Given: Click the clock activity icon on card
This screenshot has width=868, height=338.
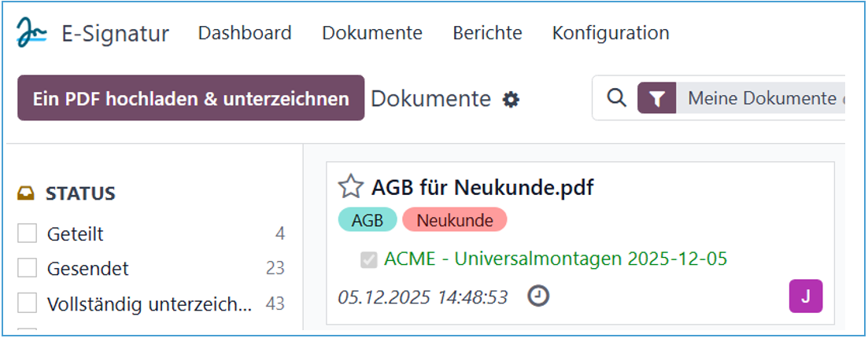Looking at the screenshot, I should point(538,296).
